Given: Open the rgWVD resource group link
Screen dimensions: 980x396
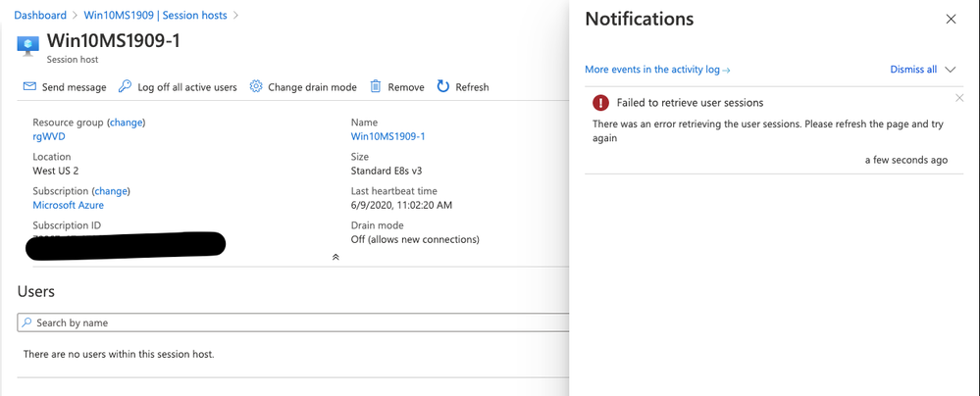Looking at the screenshot, I should coord(49,136).
